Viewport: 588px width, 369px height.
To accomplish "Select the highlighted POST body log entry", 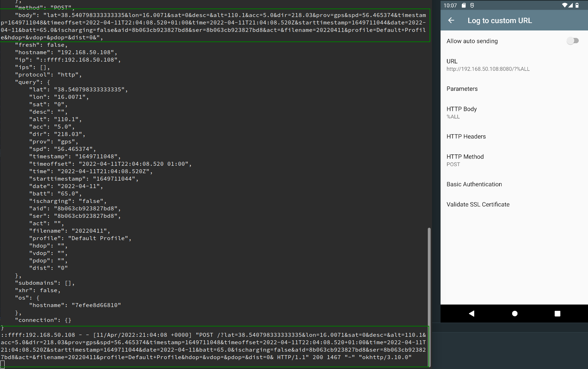I will click(213, 25).
